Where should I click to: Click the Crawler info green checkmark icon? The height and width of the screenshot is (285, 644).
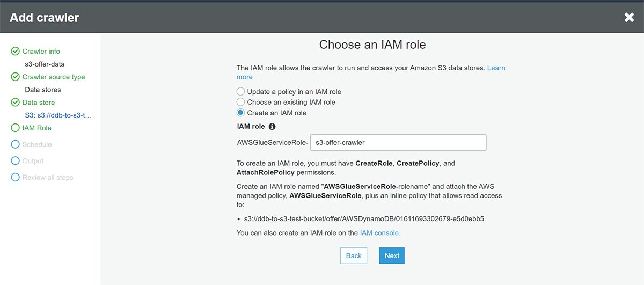(15, 52)
